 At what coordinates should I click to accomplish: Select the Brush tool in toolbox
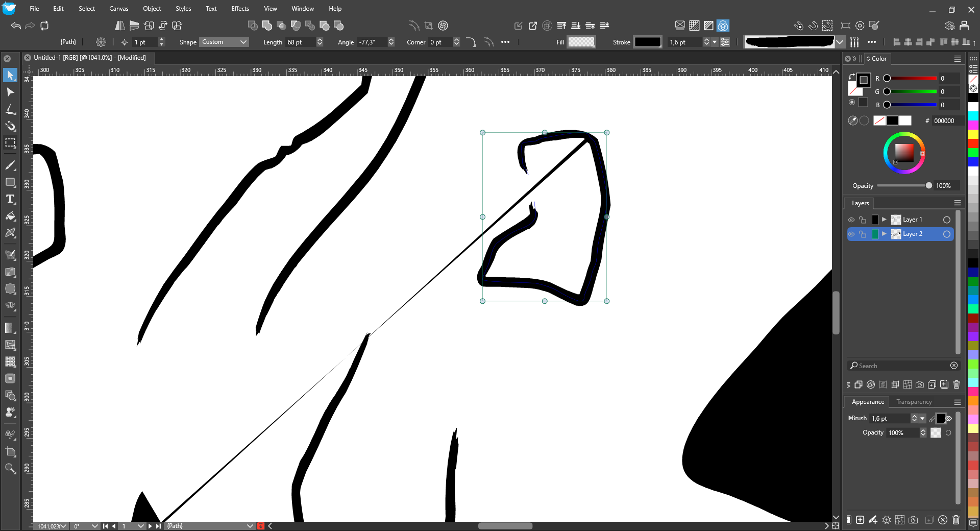[10, 165]
